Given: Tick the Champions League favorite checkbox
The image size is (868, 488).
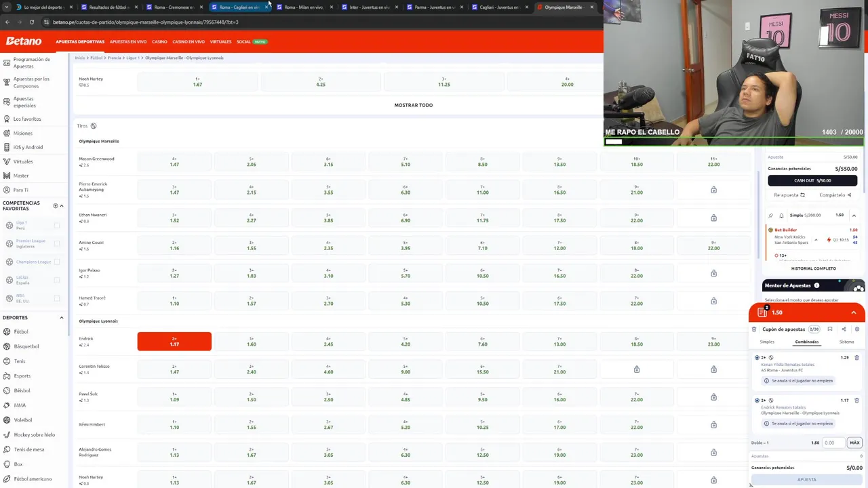Looking at the screenshot, I should point(57,262).
